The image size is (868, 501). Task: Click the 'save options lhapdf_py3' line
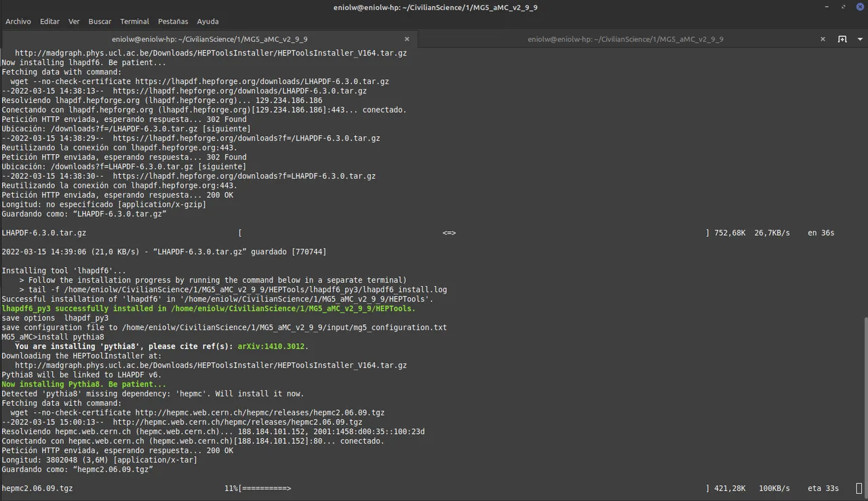pyautogui.click(x=55, y=318)
